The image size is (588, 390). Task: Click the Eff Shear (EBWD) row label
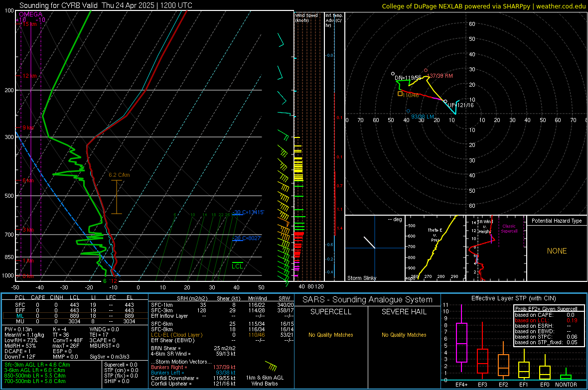pos(172,340)
